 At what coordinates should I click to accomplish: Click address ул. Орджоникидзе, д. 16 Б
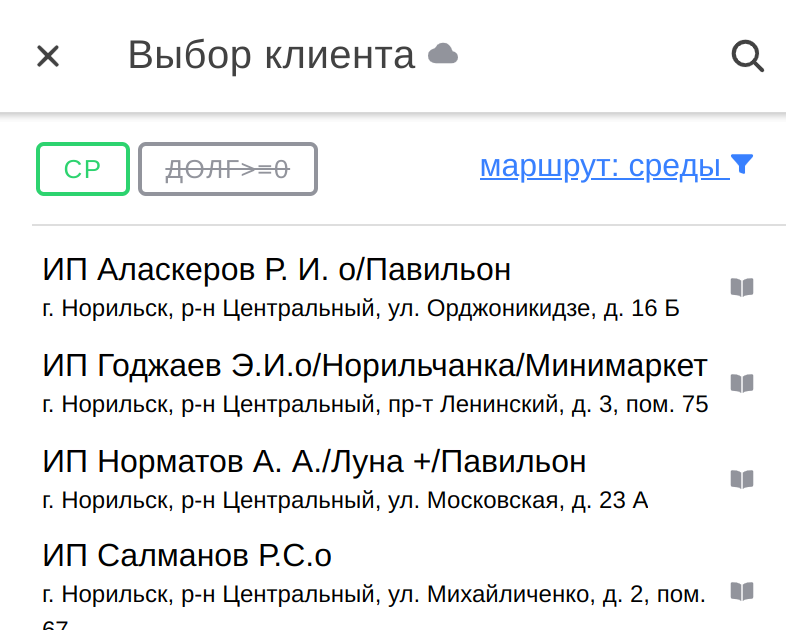tap(534, 308)
